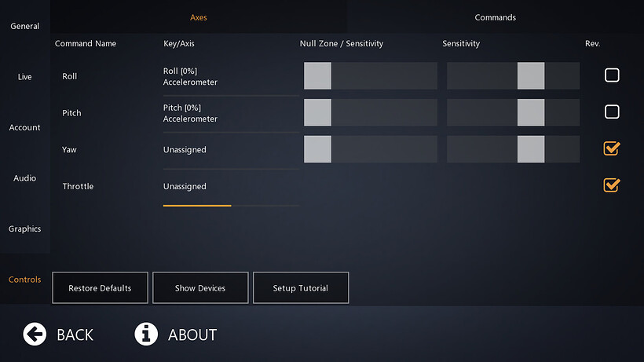Click Yaw null zone slider handle
Viewport: 644px width, 362px height.
click(317, 149)
